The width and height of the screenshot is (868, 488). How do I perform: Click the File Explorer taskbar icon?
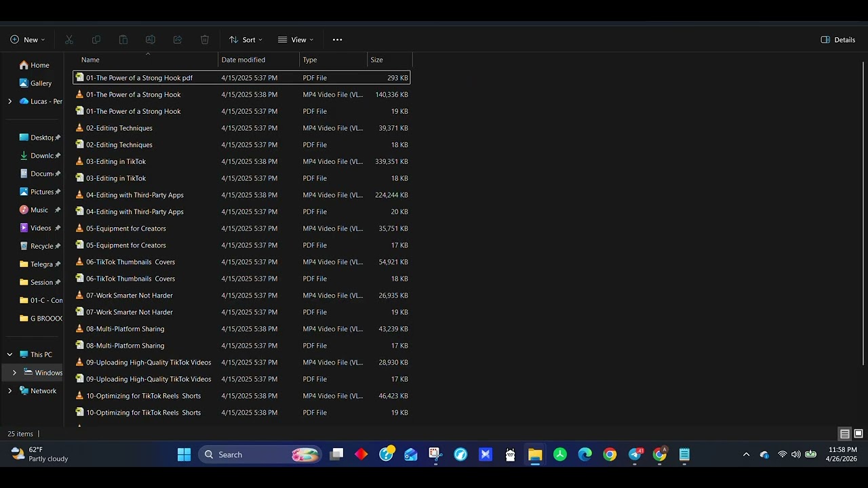[535, 454]
